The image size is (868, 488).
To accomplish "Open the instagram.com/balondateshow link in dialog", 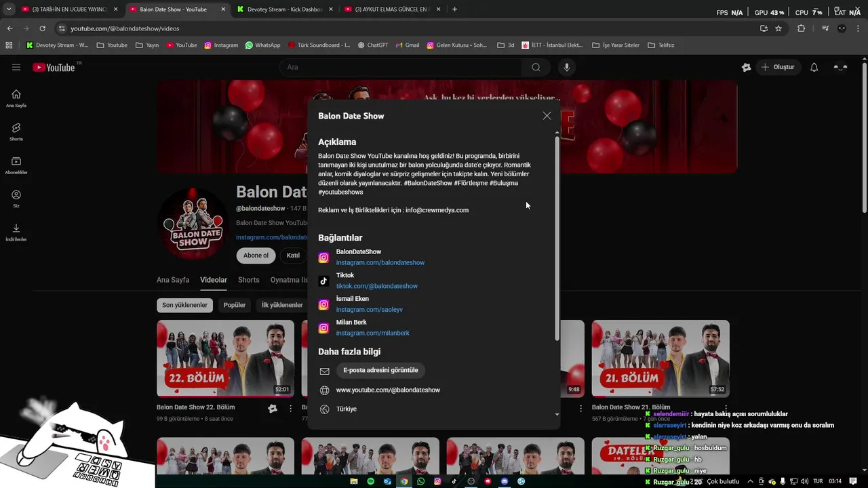I will tap(380, 263).
